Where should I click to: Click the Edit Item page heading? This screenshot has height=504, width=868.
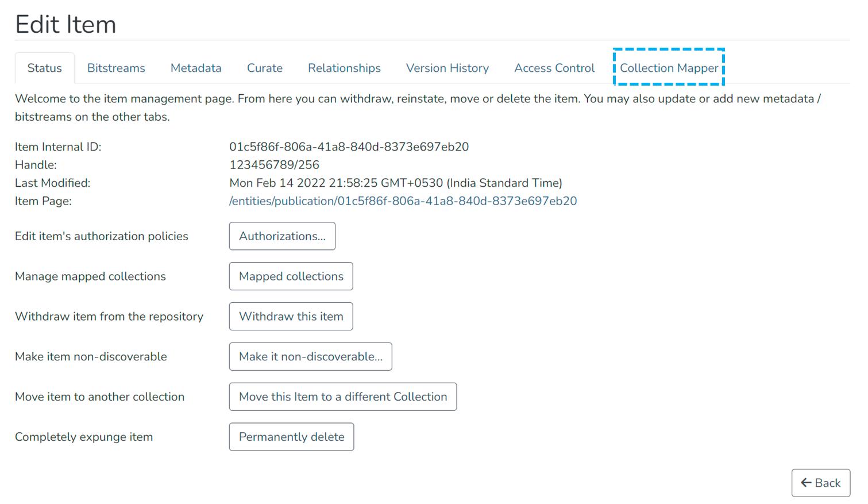tap(65, 24)
